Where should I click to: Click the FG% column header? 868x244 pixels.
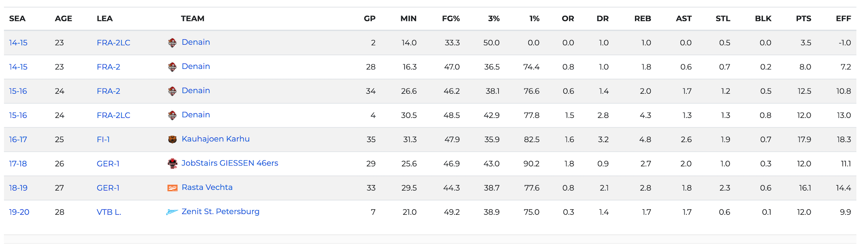tap(451, 19)
